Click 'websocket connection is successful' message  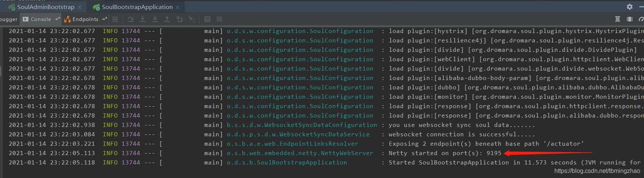click(x=462, y=134)
